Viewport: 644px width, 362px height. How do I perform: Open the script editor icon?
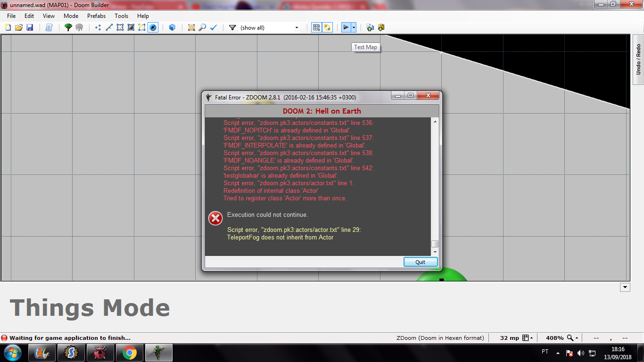coord(49,27)
